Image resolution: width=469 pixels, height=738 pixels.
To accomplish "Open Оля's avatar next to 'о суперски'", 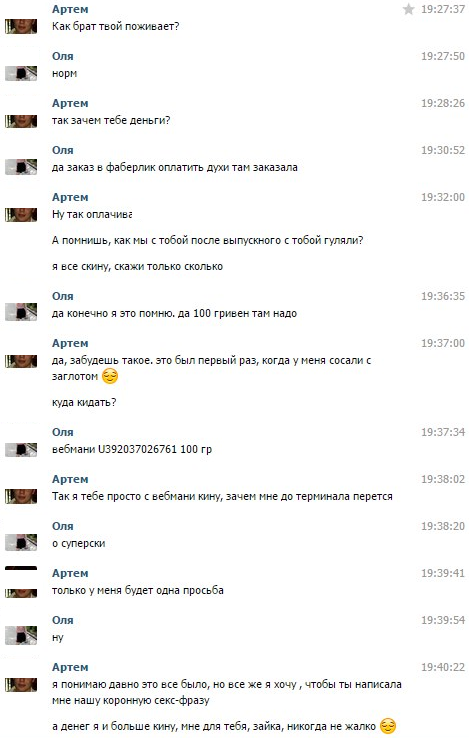I will [x=21, y=543].
